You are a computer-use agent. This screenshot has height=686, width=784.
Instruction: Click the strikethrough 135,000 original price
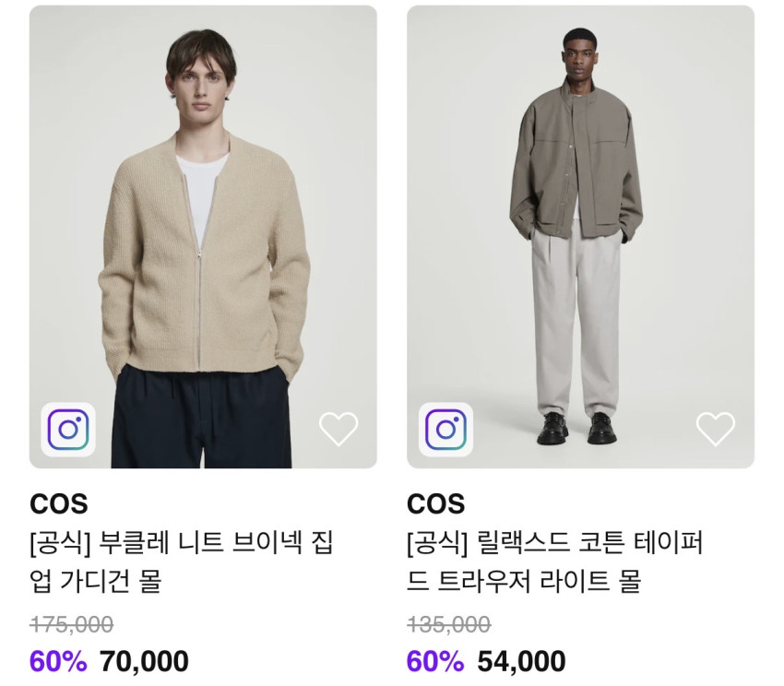tap(449, 624)
